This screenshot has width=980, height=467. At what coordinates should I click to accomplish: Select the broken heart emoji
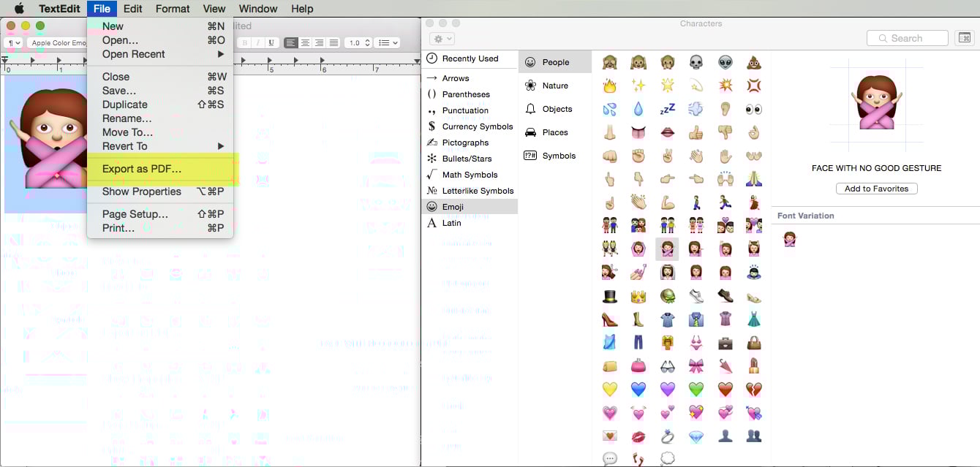754,390
